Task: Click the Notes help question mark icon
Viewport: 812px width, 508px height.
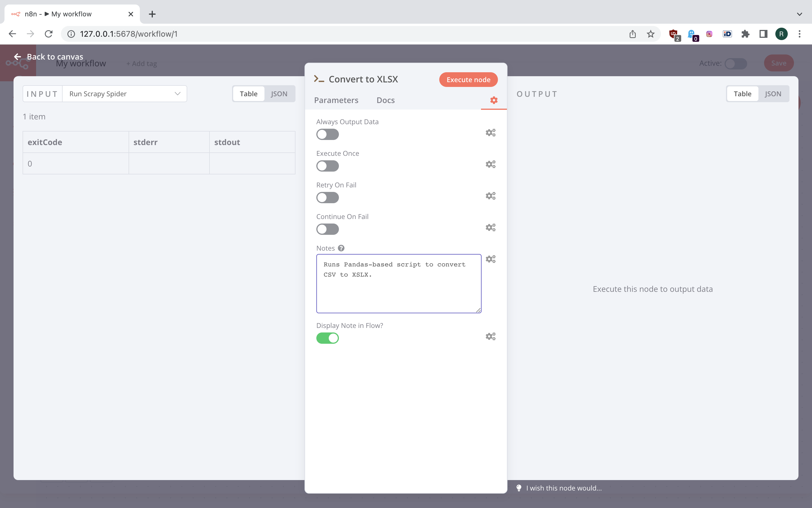Action: pos(341,248)
